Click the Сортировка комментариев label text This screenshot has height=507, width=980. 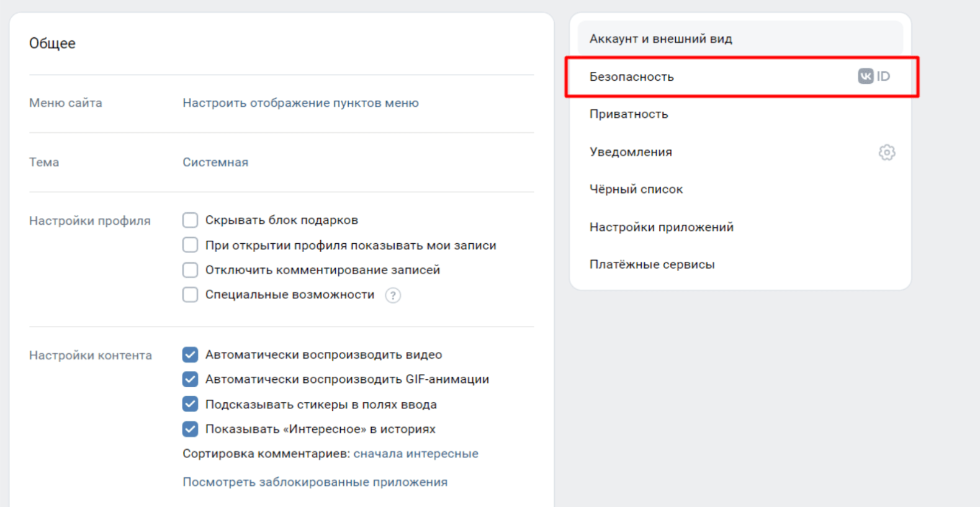point(266,454)
